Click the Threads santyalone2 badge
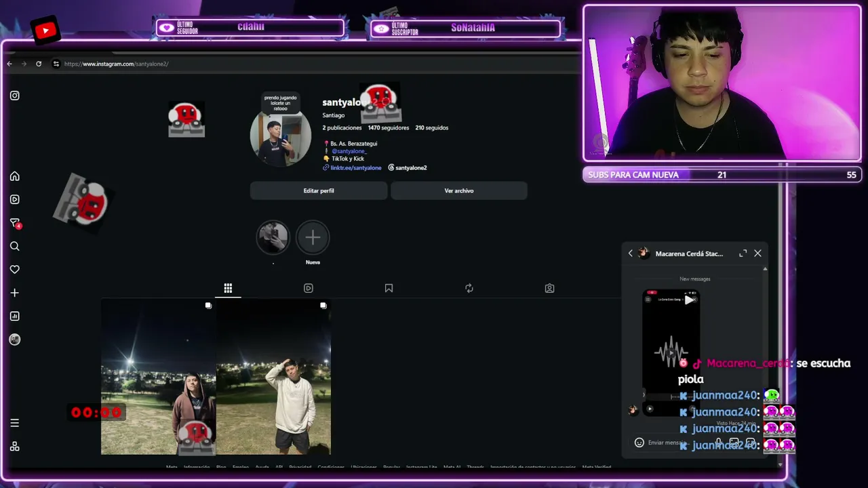 (x=408, y=167)
